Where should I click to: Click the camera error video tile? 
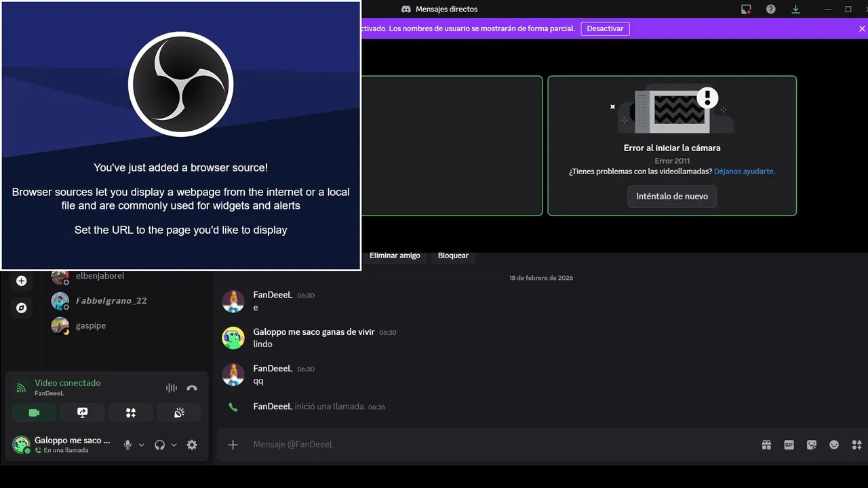(x=672, y=146)
